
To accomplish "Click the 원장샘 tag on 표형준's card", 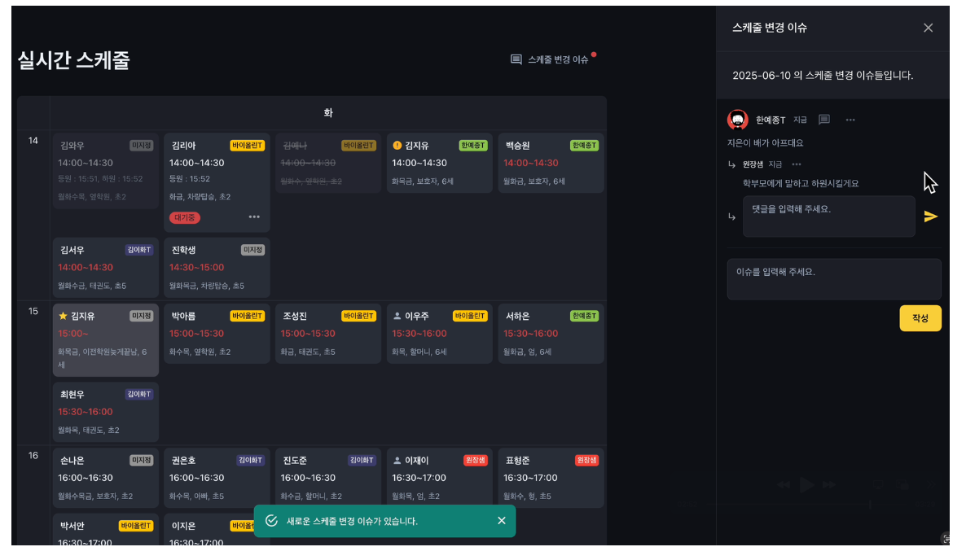I will [586, 461].
